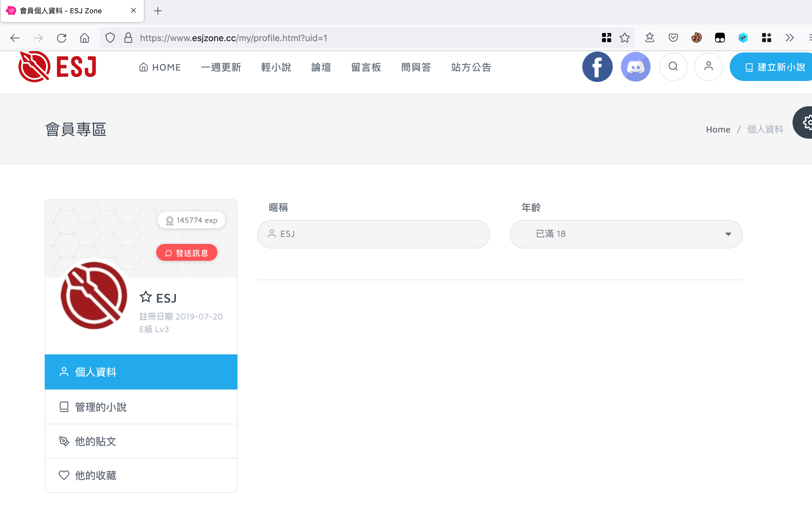Select 他的貼文 sidebar tab
The width and height of the screenshot is (812, 506).
(x=141, y=442)
